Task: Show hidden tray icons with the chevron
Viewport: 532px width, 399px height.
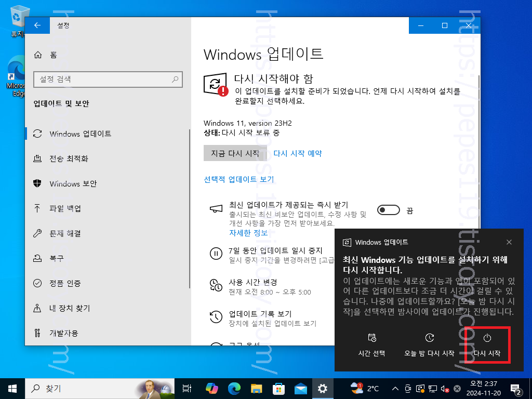Action: 395,389
